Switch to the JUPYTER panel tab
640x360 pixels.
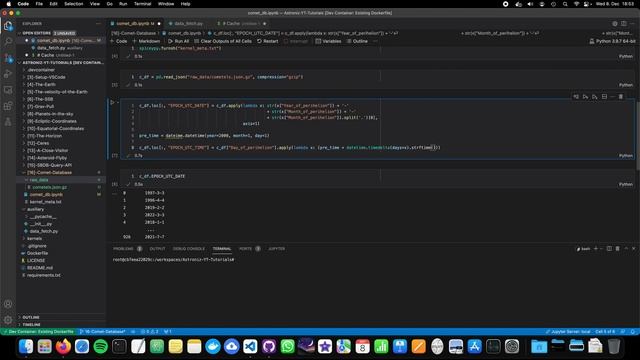(x=276, y=249)
